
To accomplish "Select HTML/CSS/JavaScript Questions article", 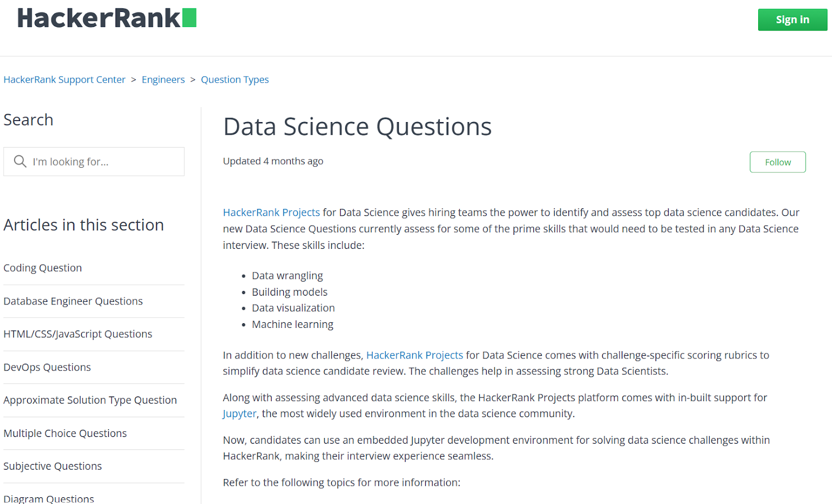I will coord(78,334).
